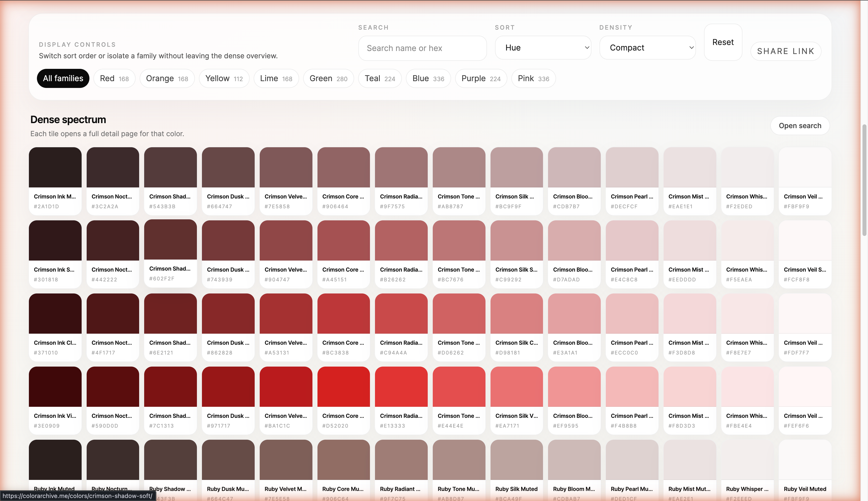This screenshot has height=501, width=868.
Task: Select the All families filter chip
Action: pos(63,78)
